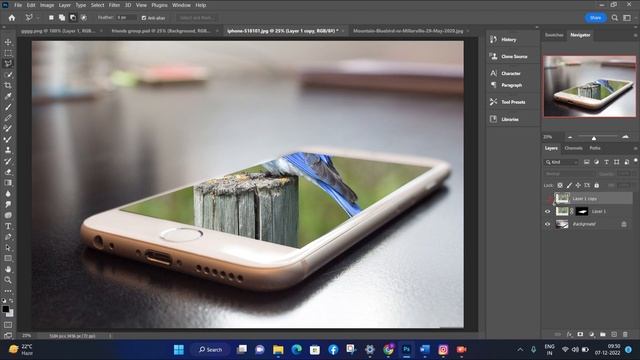
Task: Open the Image menu
Action: point(47,5)
